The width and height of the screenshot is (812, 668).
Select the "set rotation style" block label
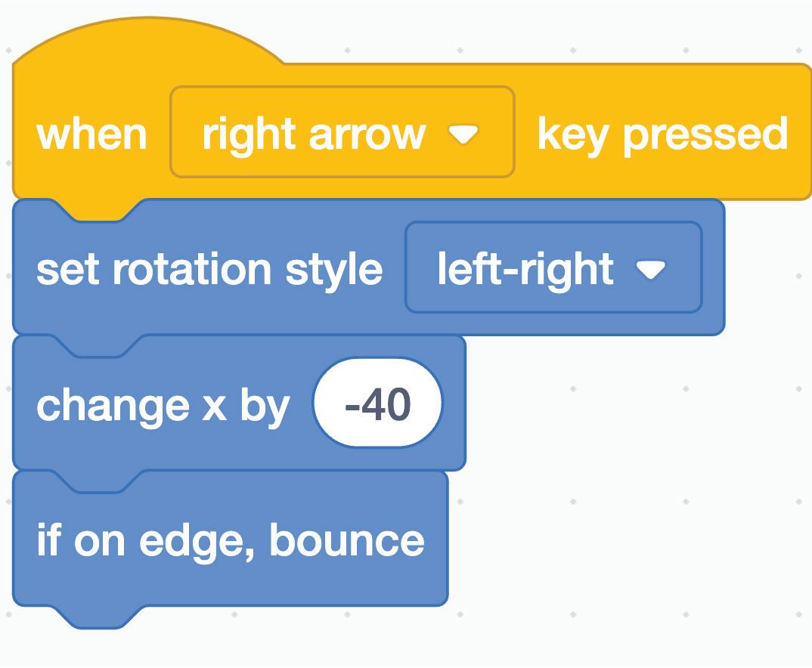click(209, 269)
